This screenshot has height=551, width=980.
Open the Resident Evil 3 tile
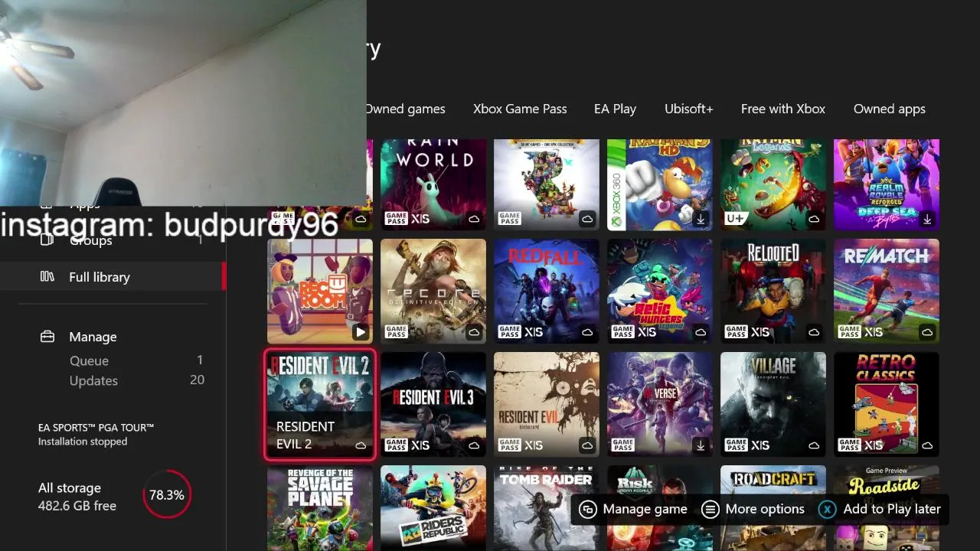click(x=433, y=405)
